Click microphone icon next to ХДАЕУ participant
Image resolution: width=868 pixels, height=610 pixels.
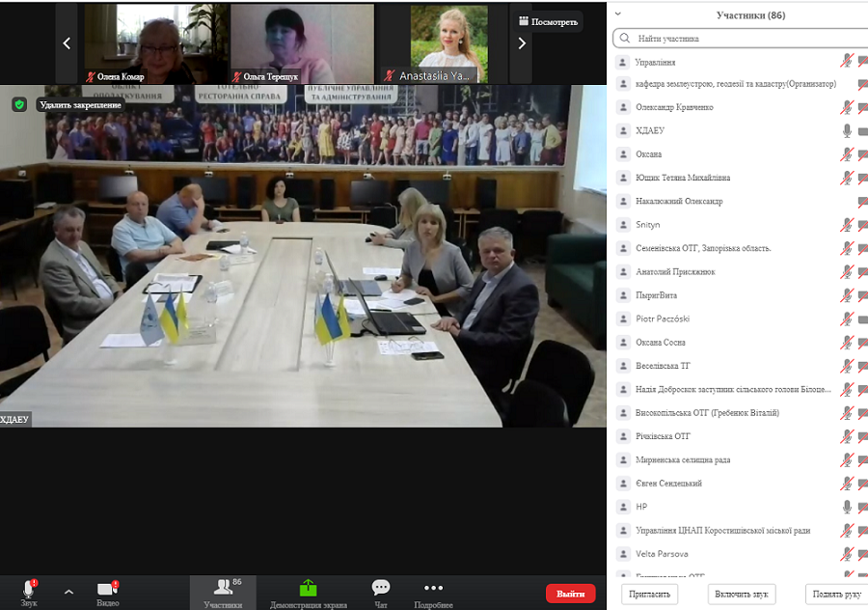847,130
